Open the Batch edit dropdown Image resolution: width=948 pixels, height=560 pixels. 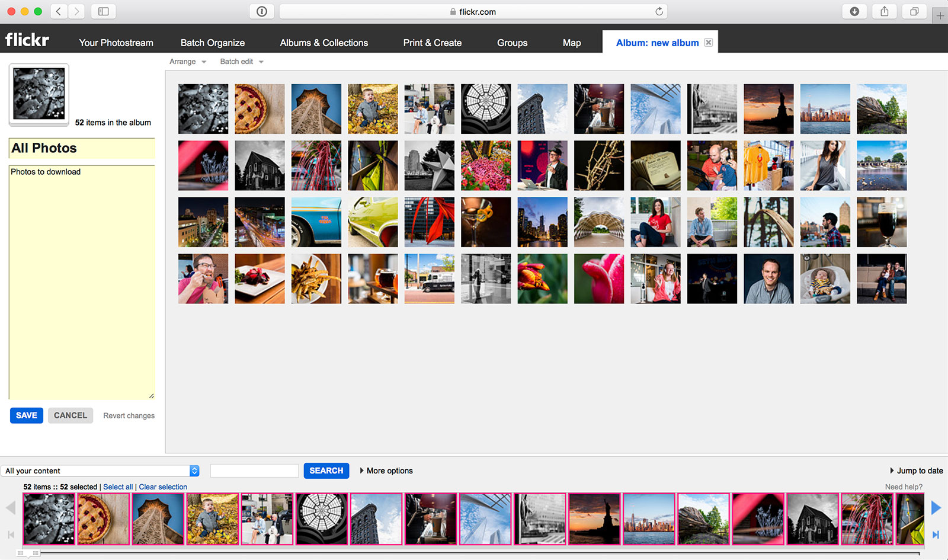coord(242,62)
